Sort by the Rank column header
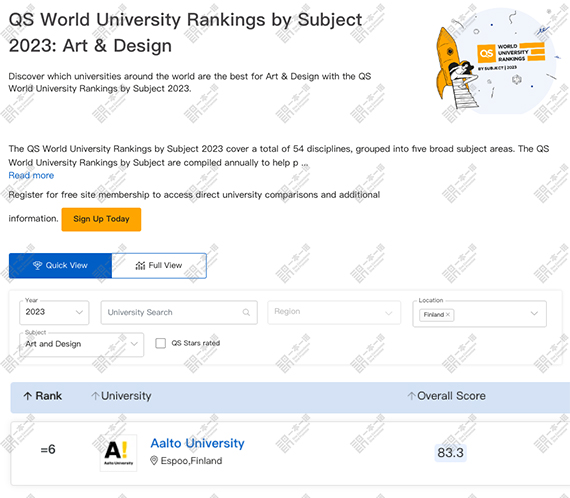Image resolution: width=570 pixels, height=498 pixels. click(x=43, y=396)
